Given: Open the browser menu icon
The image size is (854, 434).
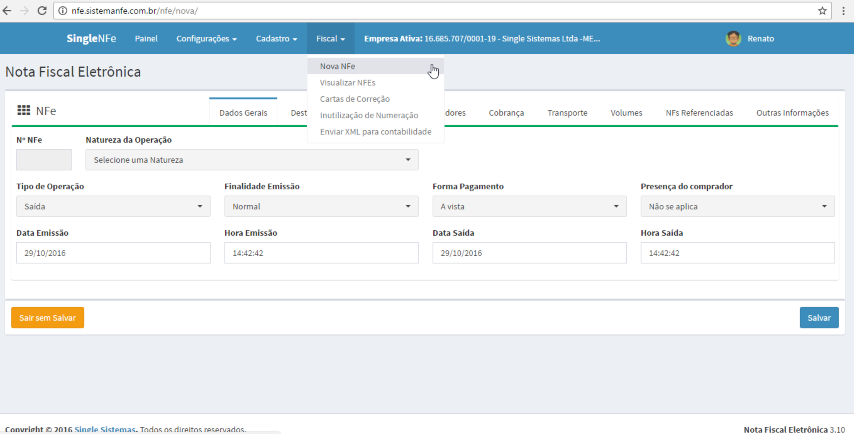Looking at the screenshot, I should click(x=843, y=10).
